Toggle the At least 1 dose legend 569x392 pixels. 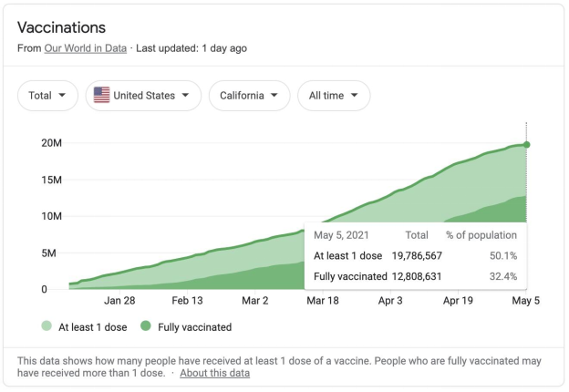click(x=90, y=326)
